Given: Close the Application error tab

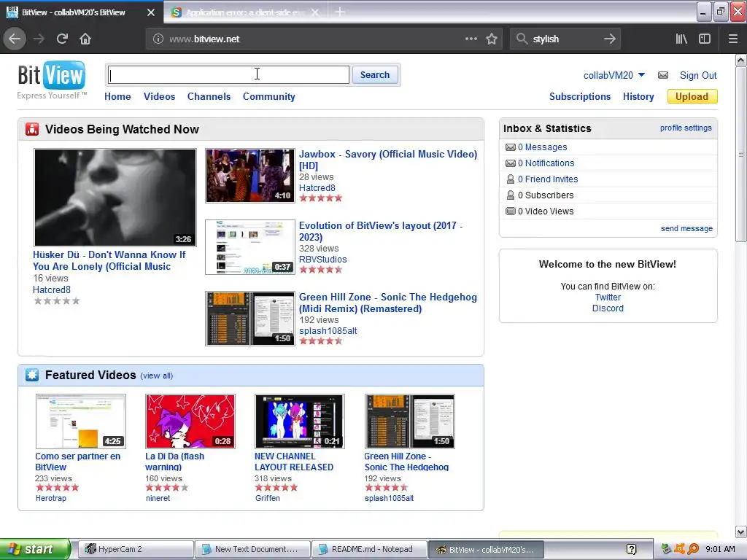Looking at the screenshot, I should click(x=315, y=12).
